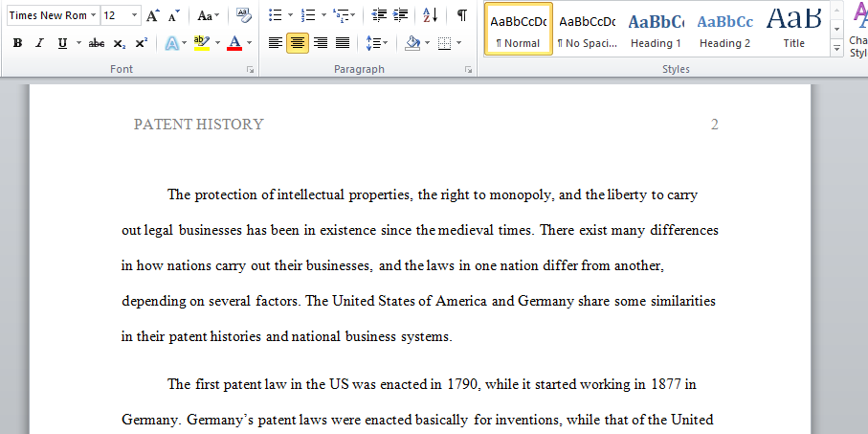
Task: Apply paragraph borders
Action: (x=444, y=43)
